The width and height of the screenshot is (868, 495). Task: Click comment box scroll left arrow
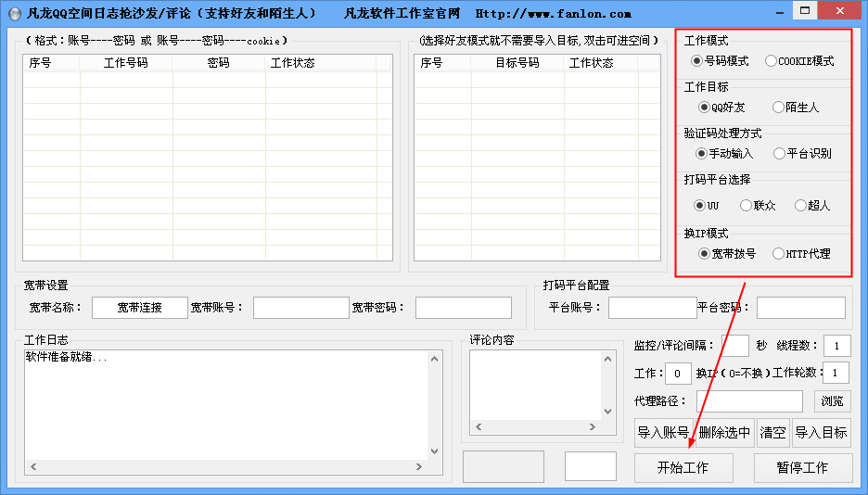point(479,427)
